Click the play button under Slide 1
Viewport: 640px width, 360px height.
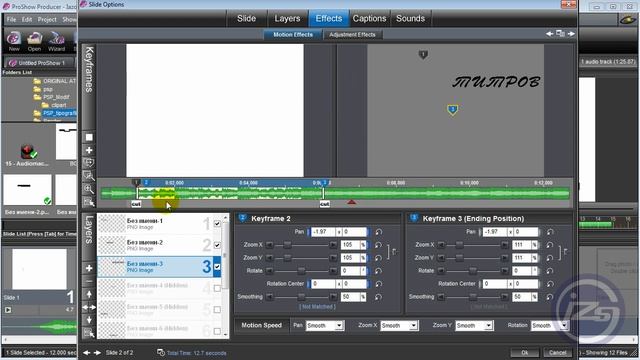pos(8,310)
